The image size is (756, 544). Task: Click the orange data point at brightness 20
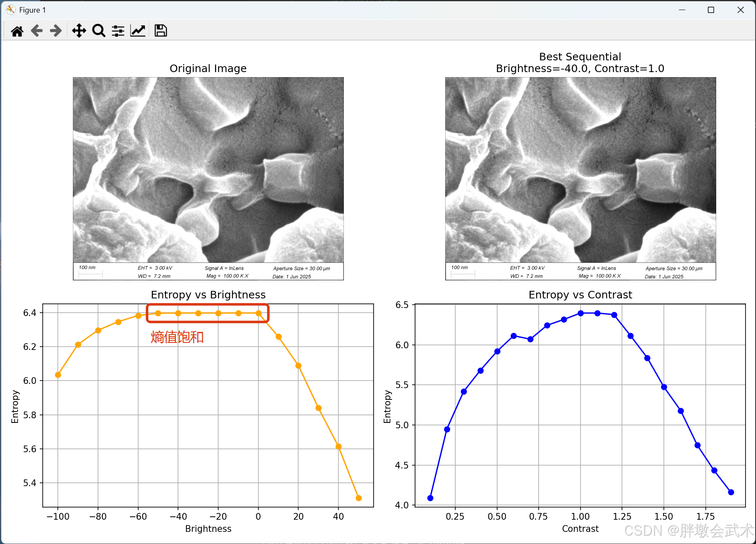click(x=298, y=365)
